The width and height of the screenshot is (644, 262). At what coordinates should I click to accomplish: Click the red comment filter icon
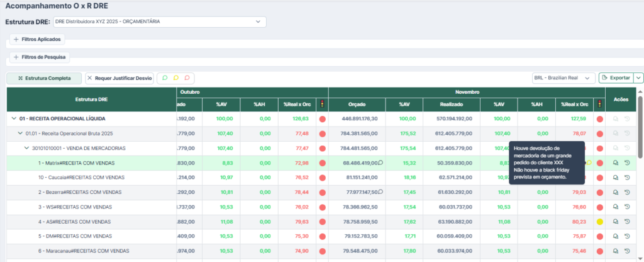pyautogui.click(x=187, y=78)
